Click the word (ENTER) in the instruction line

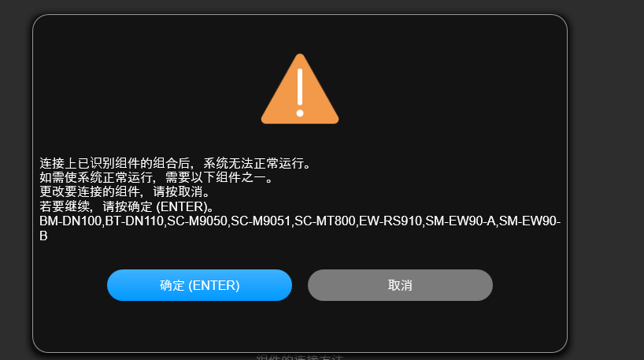point(182,206)
